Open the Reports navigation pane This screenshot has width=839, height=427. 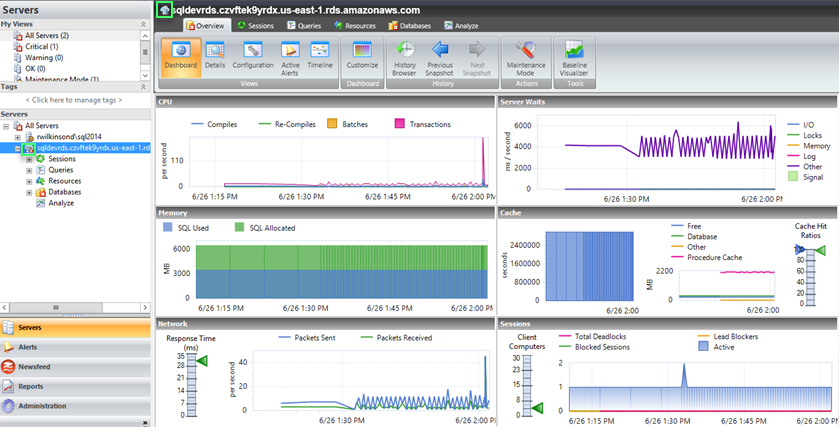75,386
